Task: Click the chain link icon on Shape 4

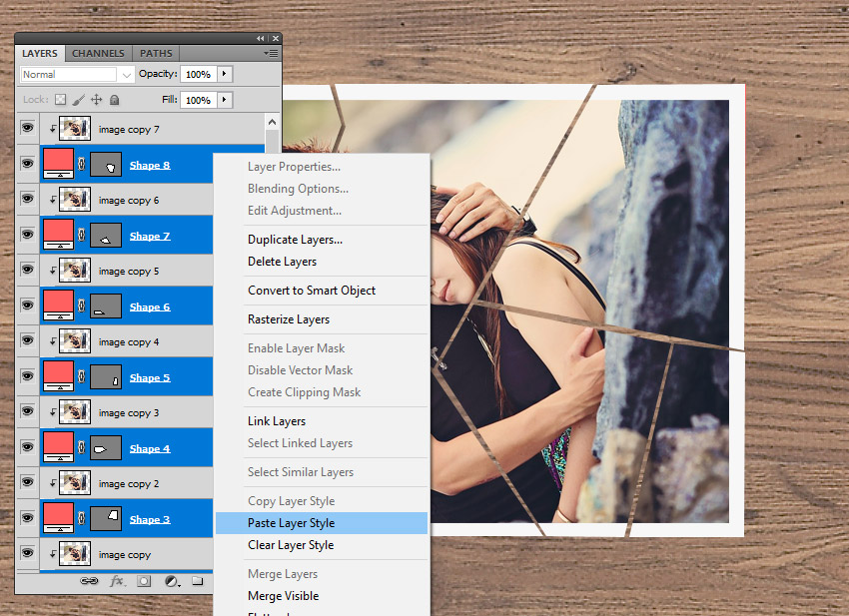Action: tap(81, 447)
